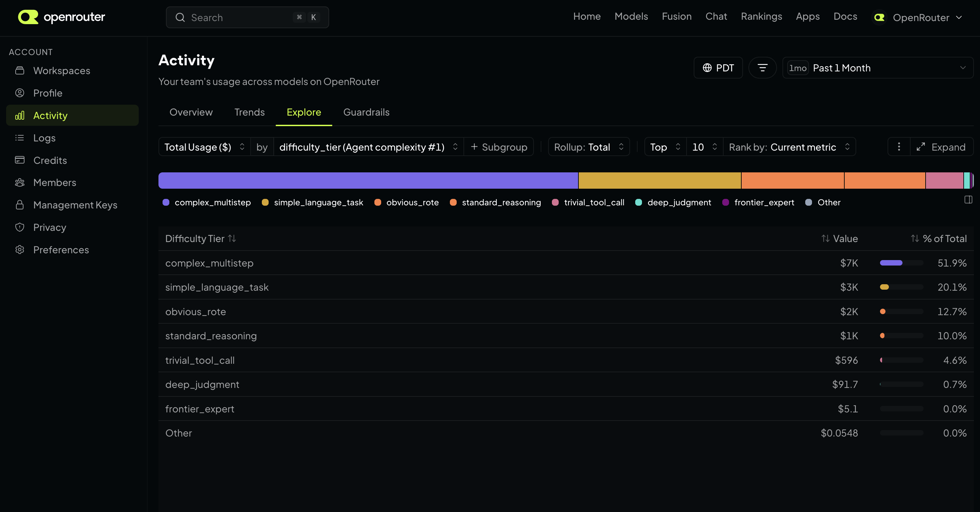The image size is (980, 512).
Task: Add a Subgroup to the breakdown
Action: point(499,147)
